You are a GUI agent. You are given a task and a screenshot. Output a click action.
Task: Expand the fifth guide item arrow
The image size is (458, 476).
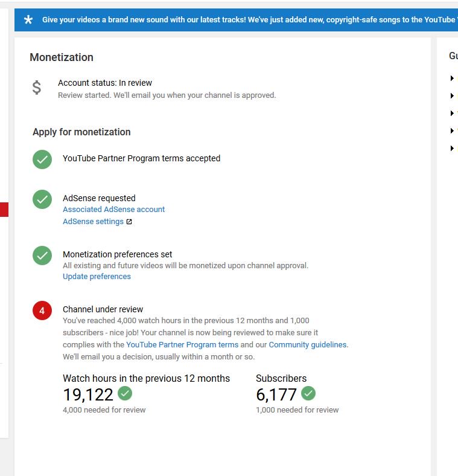pyautogui.click(x=452, y=149)
